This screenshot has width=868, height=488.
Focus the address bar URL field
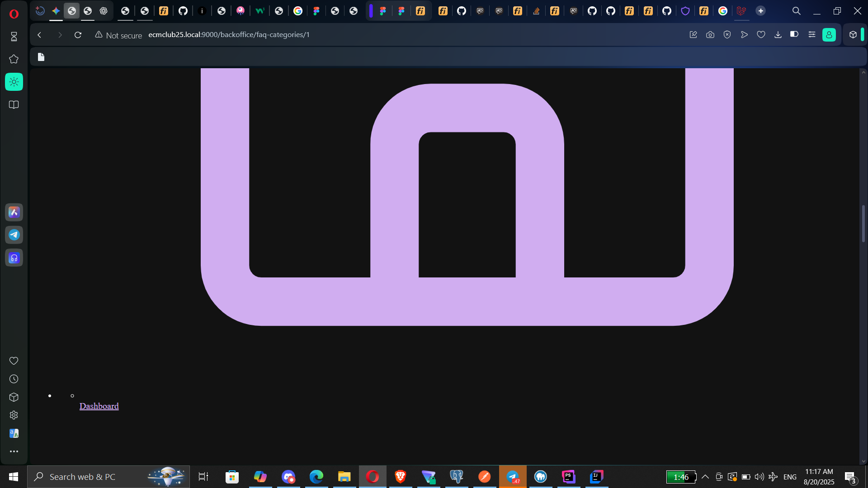[x=229, y=35]
